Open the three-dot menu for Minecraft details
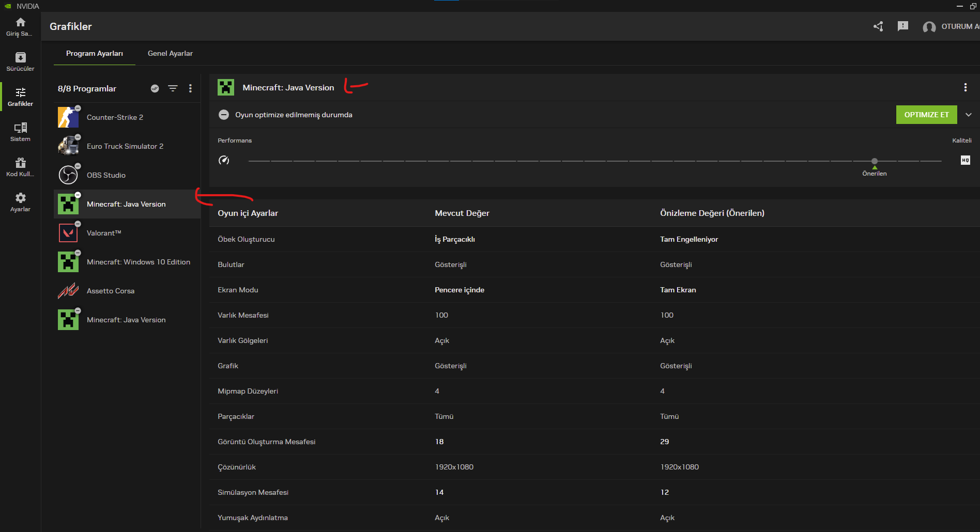The height and width of the screenshot is (532, 980). click(965, 87)
